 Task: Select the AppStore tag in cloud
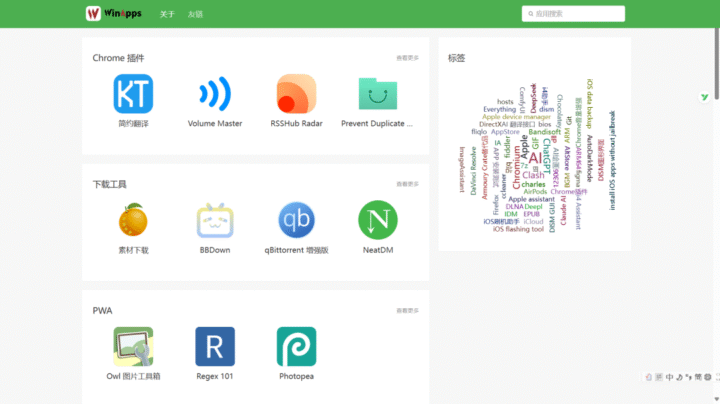[x=505, y=132]
